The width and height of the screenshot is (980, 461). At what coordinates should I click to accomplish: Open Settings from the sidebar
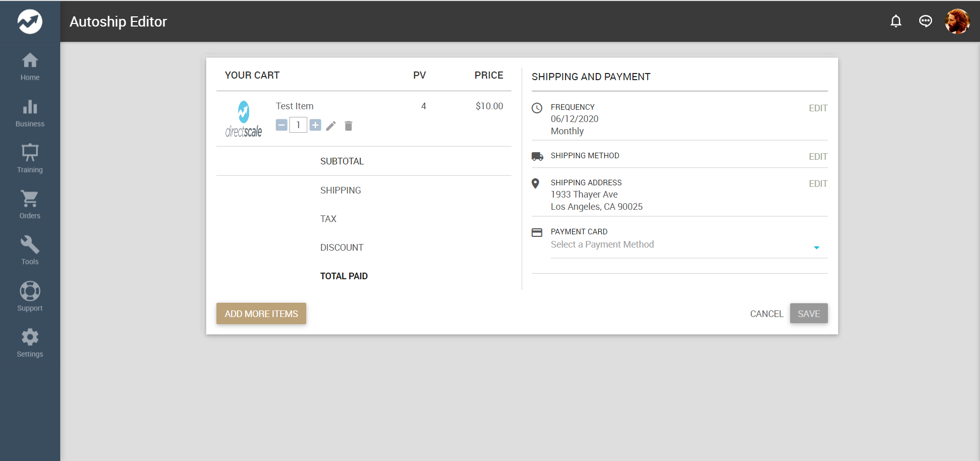click(30, 343)
